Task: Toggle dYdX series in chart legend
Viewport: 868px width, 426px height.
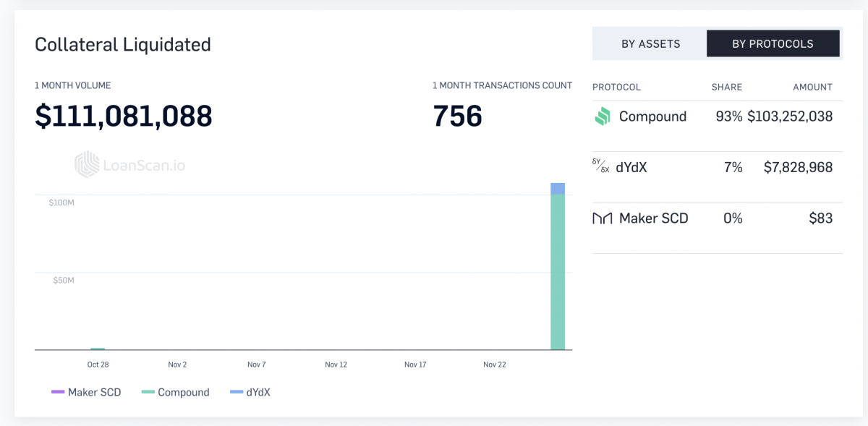Action: (x=250, y=392)
